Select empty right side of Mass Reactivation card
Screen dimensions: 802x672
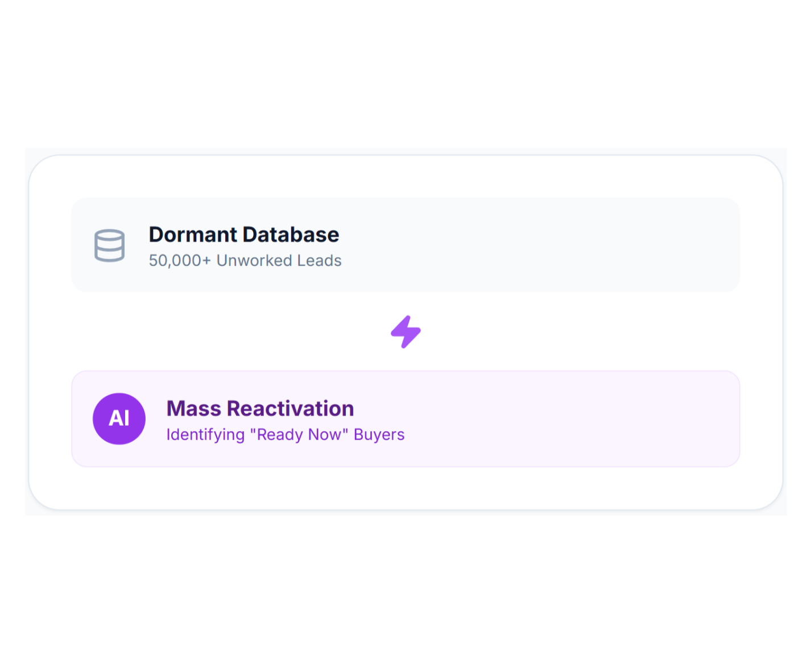569,419
